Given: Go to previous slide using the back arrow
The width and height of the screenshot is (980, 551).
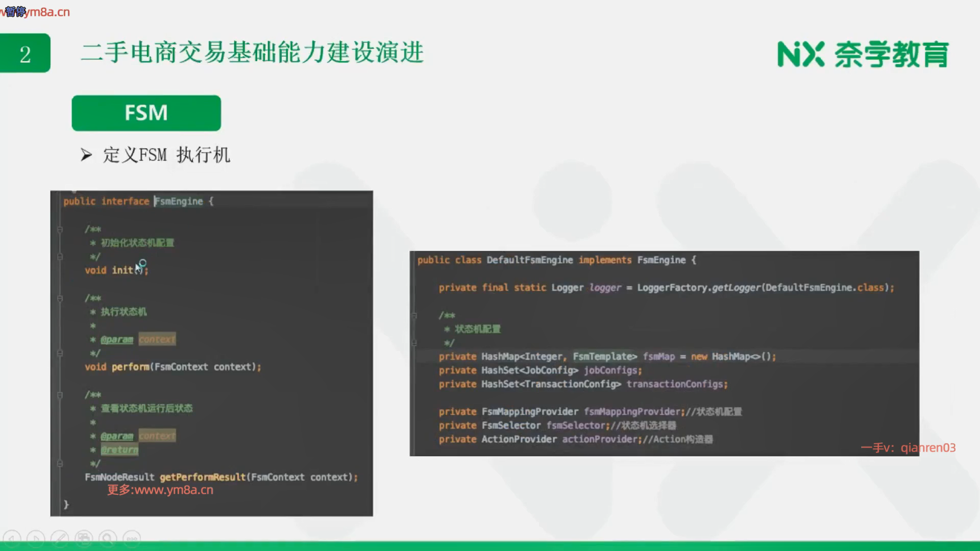Looking at the screenshot, I should pos(12,538).
